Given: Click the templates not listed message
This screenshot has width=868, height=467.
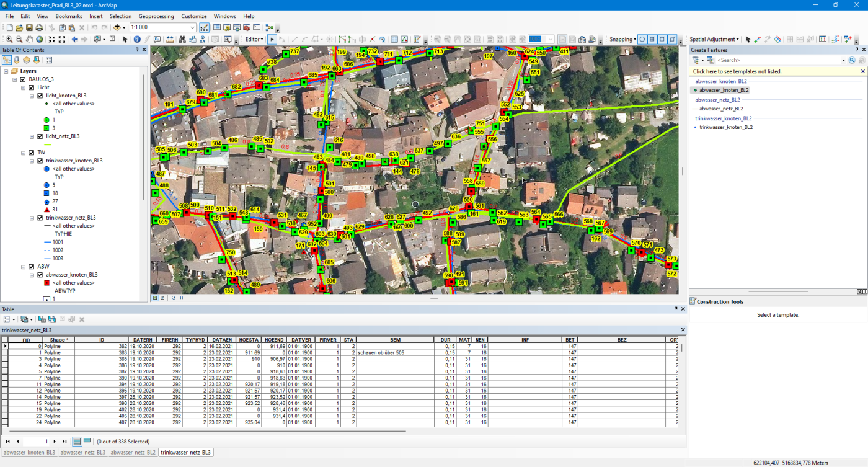Looking at the screenshot, I should coord(737,71).
